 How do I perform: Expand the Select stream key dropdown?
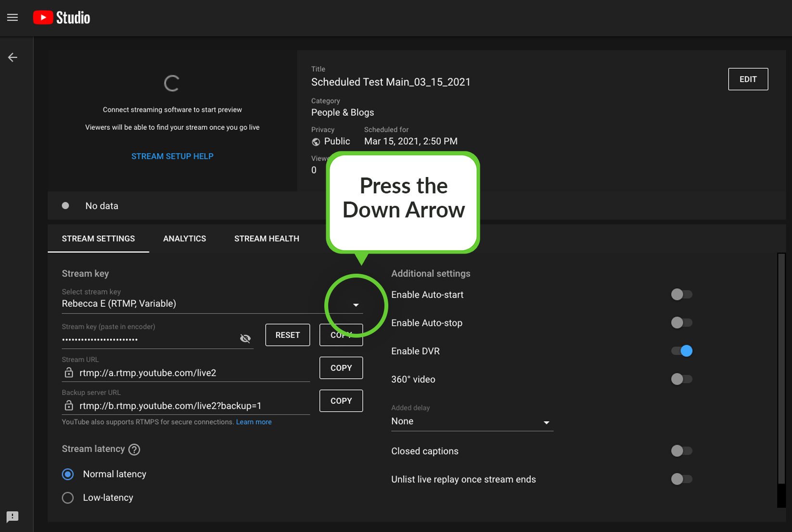click(356, 305)
